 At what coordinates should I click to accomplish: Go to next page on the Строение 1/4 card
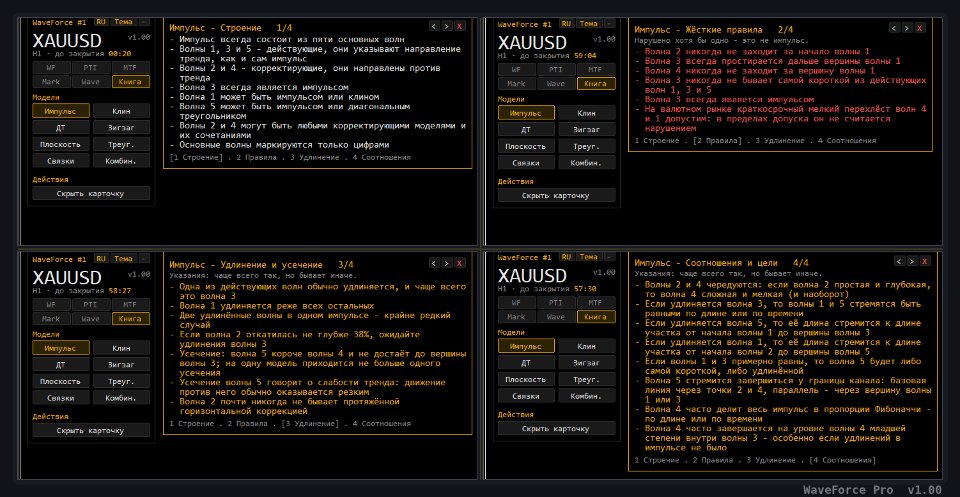coord(447,26)
